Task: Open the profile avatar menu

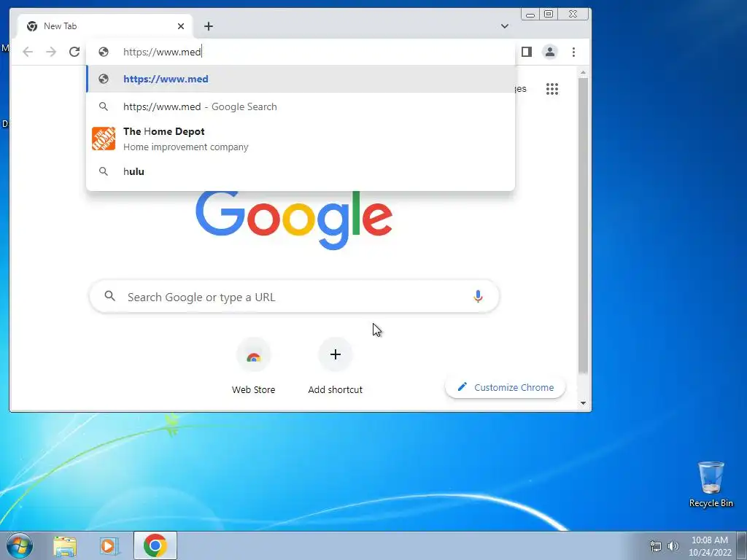Action: pos(550,52)
